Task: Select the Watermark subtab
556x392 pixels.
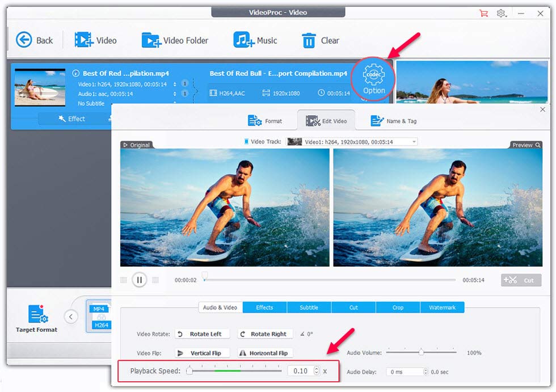Action: [442, 307]
